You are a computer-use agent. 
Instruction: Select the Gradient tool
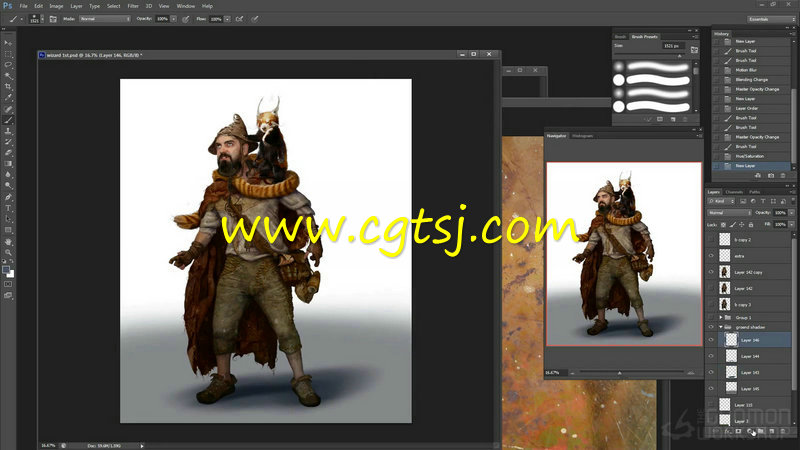[8, 164]
